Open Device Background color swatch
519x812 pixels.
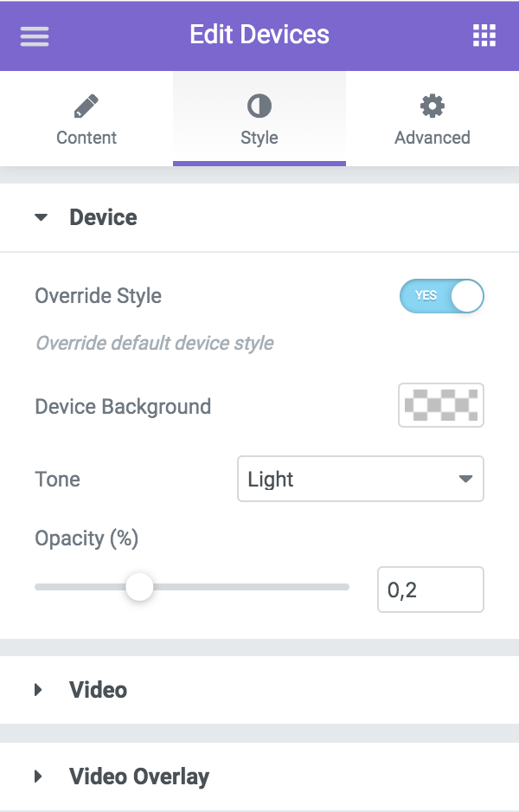coord(441,405)
